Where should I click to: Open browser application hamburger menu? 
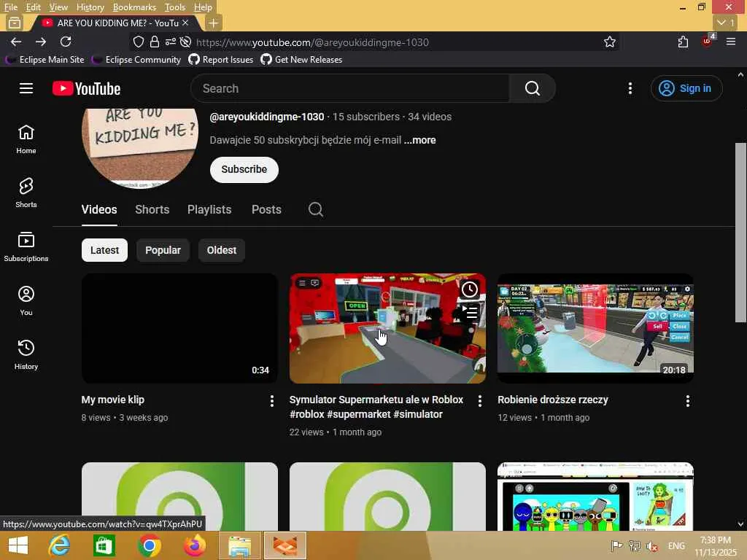(x=731, y=42)
